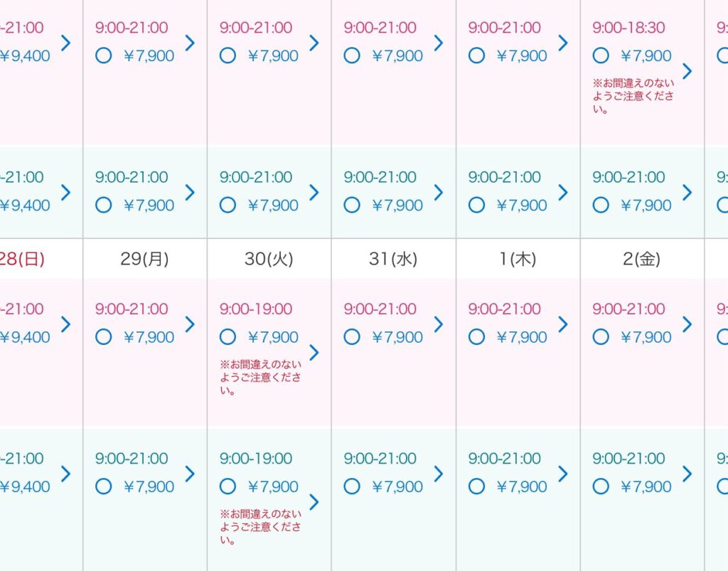Click the red caution note in teal 30(火) cell
This screenshot has height=571, width=728.
point(260,527)
